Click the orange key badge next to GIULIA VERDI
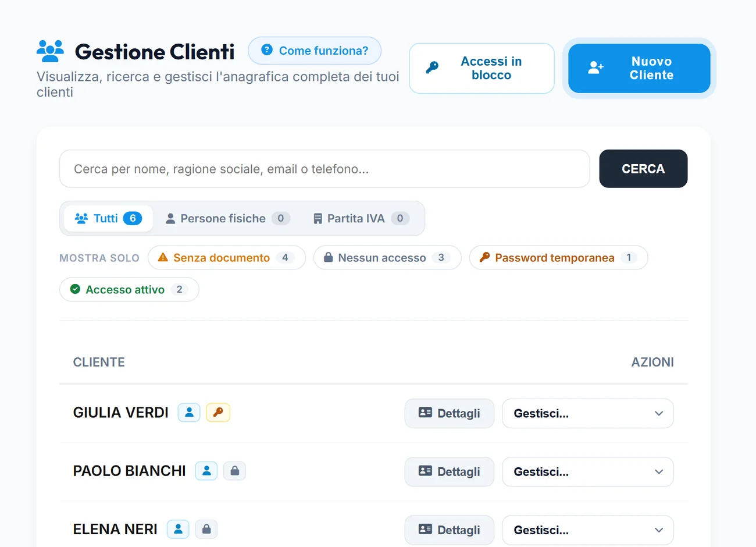This screenshot has height=547, width=756. (x=218, y=413)
